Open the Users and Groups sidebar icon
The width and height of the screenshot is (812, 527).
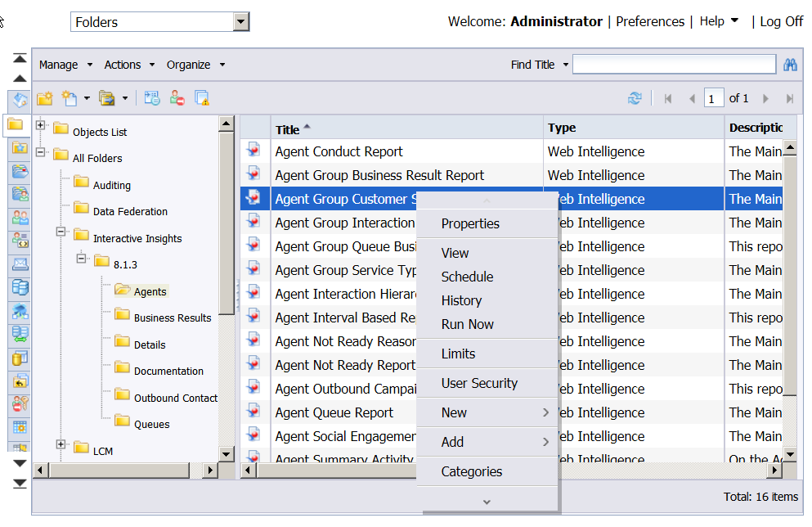point(20,217)
